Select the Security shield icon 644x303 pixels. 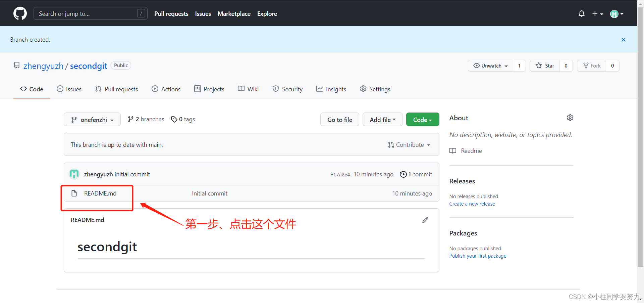[x=276, y=89]
